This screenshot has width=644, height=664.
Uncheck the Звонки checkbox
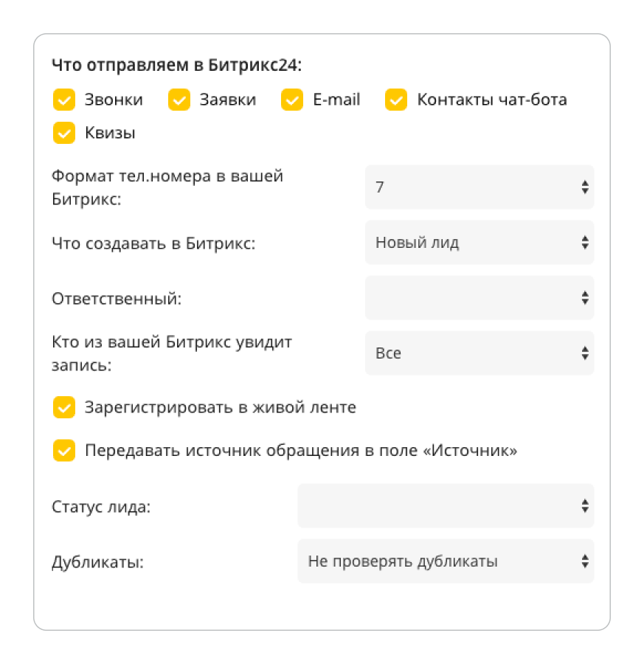[x=64, y=100]
